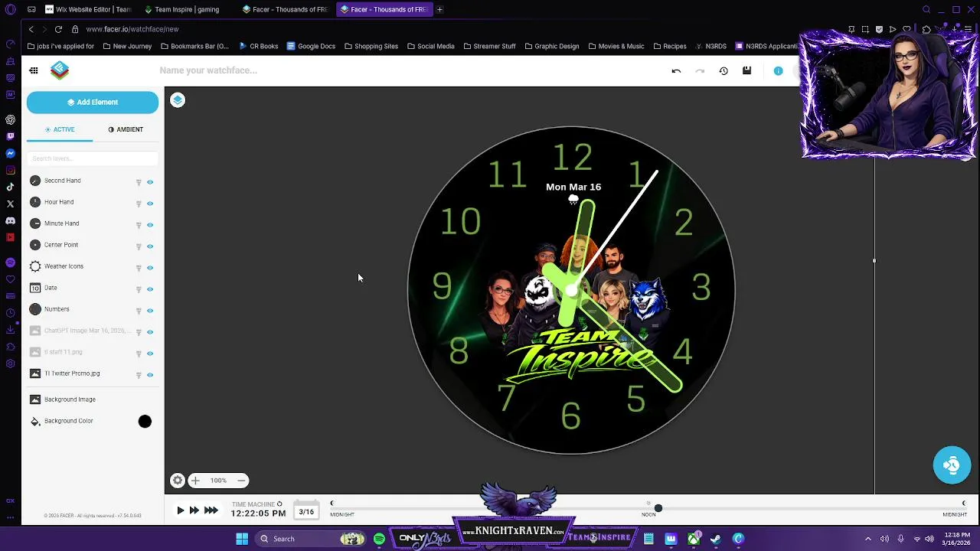Open Spotify from the taskbar
The height and width of the screenshot is (551, 980).
pos(379,539)
